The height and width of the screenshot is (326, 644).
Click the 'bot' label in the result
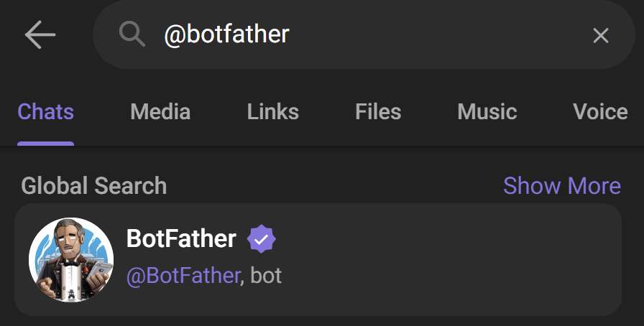[267, 276]
